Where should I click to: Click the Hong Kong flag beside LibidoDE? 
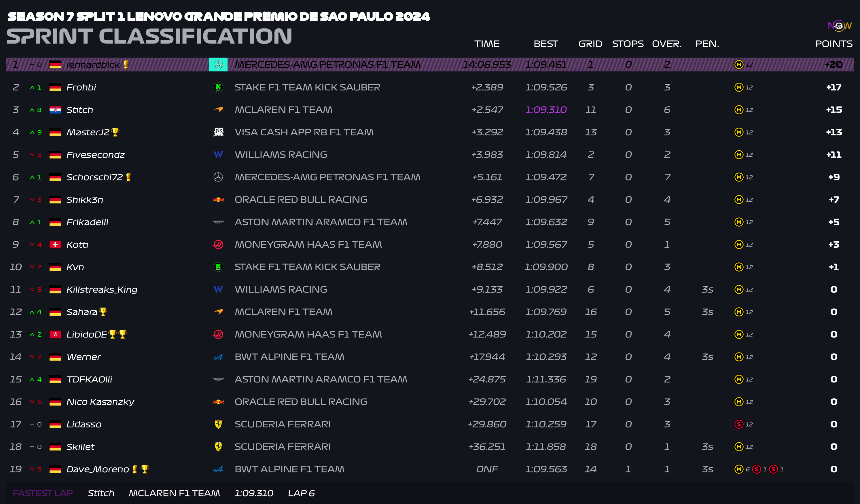(x=55, y=334)
